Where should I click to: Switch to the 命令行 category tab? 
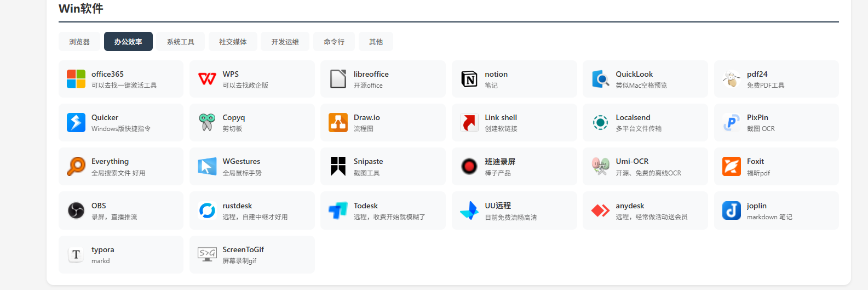pyautogui.click(x=334, y=42)
